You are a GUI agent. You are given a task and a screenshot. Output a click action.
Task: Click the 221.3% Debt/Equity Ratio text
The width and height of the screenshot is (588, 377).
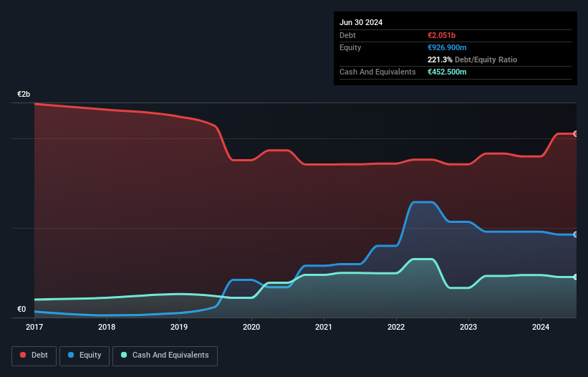[x=472, y=59]
